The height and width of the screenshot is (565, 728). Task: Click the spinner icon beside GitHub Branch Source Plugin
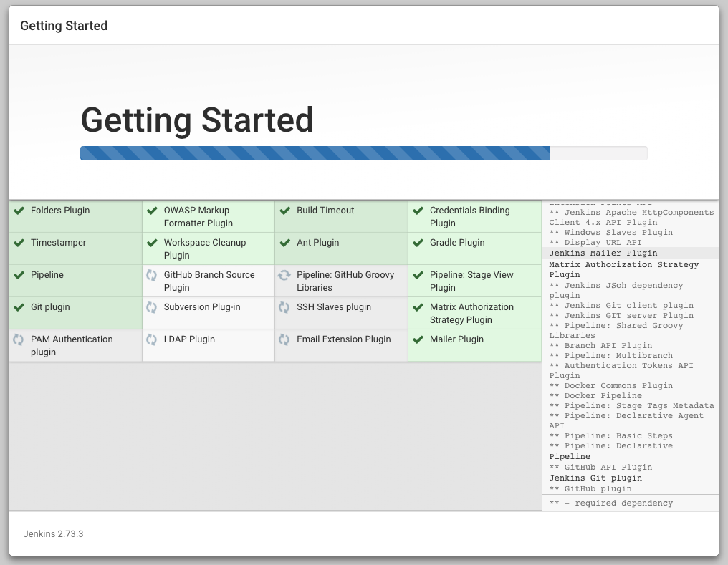coord(151,275)
